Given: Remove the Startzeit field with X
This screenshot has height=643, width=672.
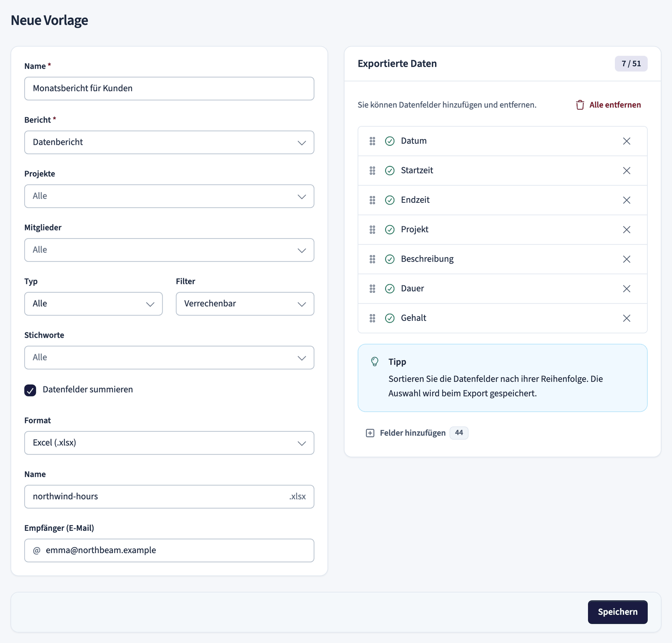Looking at the screenshot, I should [626, 171].
